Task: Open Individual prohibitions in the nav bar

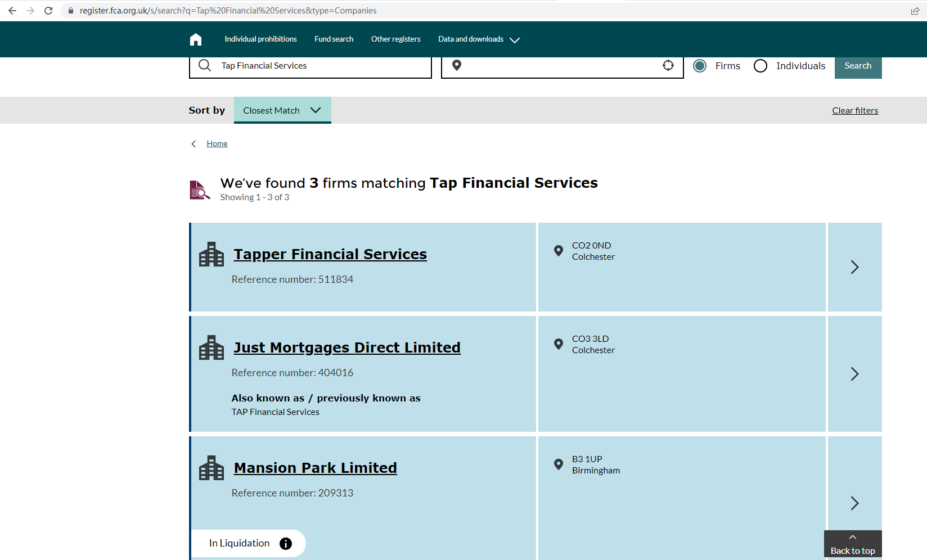Action: [x=260, y=39]
